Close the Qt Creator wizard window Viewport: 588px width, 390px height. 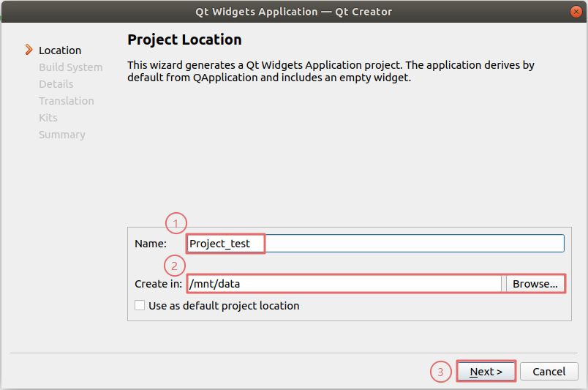(576, 12)
